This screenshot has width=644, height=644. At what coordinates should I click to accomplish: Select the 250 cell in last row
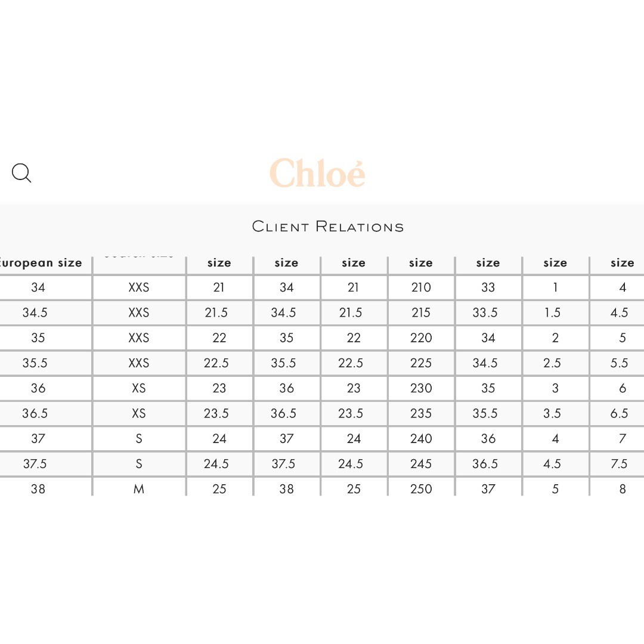tap(421, 489)
